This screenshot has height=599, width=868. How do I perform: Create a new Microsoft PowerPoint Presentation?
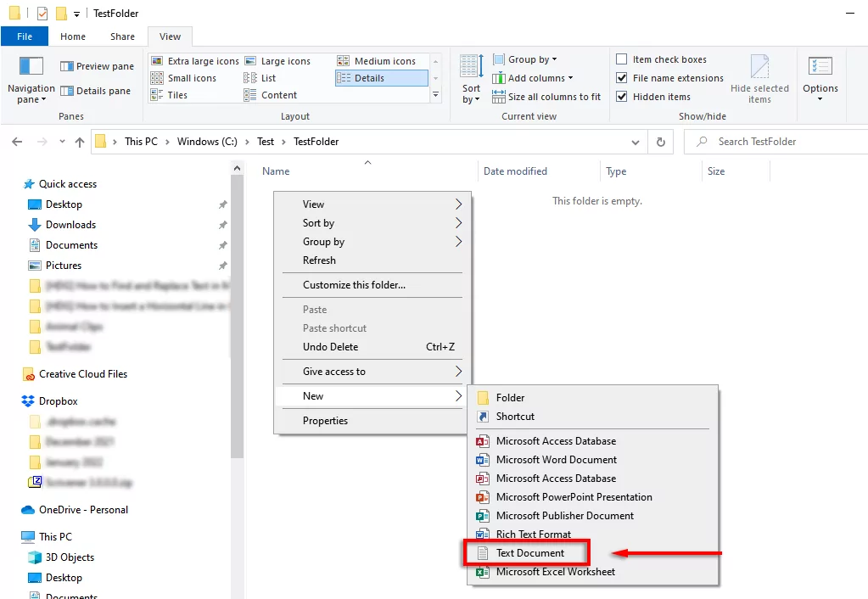pos(593,497)
